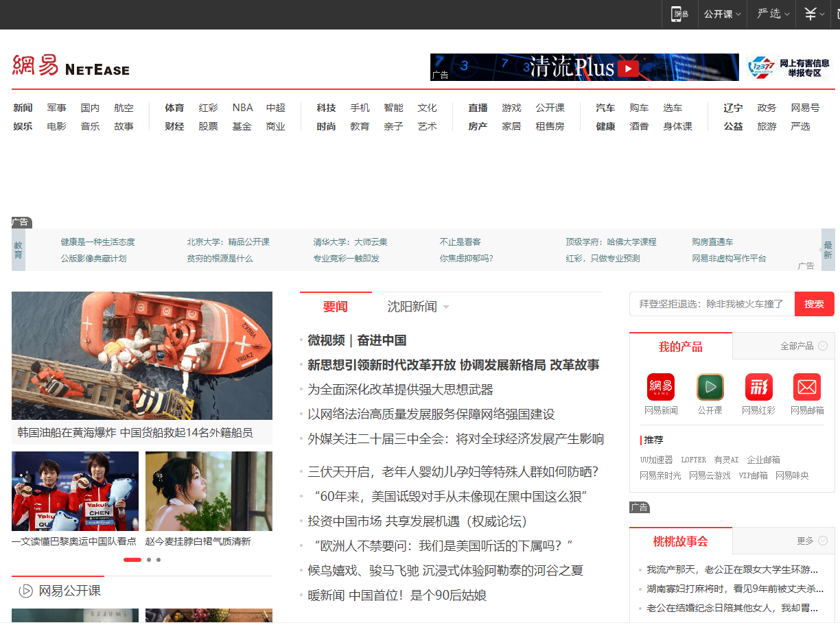Viewport: 840px width, 625px height.
Task: Open the 清华大学：大师云集 link
Action: coord(350,241)
